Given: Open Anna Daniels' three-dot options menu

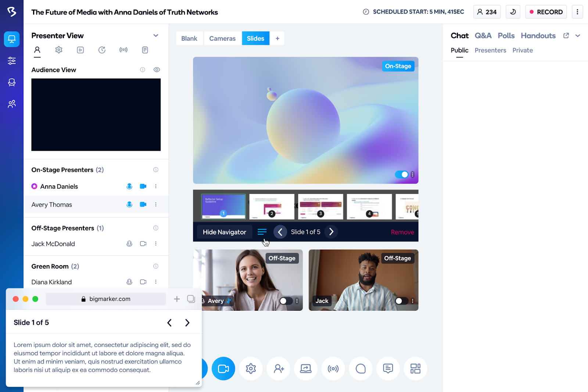Looking at the screenshot, I should tap(156, 186).
